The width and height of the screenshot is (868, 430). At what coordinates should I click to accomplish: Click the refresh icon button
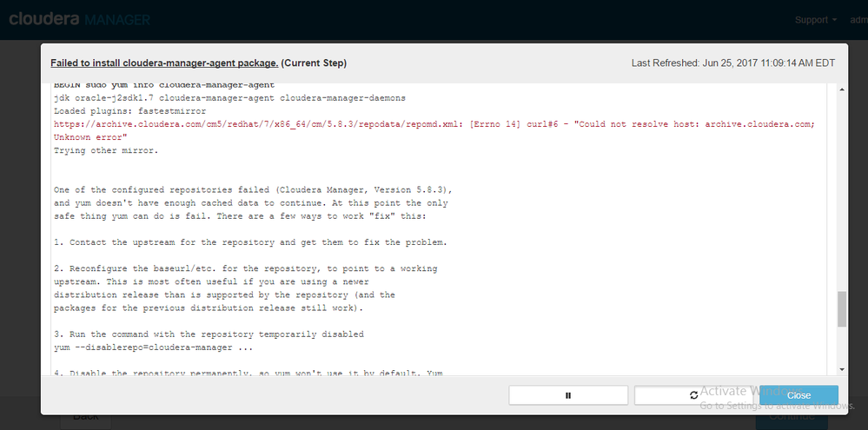coord(693,395)
